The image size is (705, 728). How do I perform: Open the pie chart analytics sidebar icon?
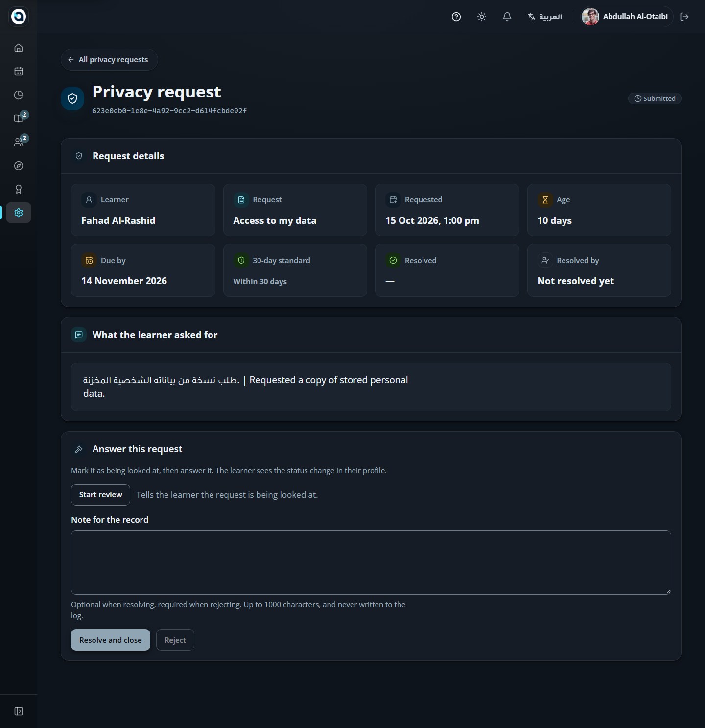pos(19,95)
